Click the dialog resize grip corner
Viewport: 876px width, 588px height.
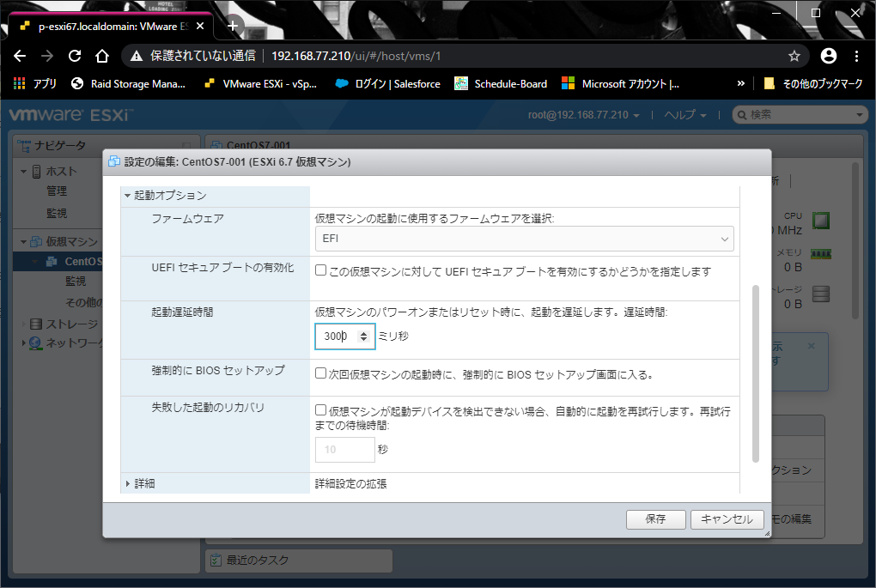(x=767, y=533)
